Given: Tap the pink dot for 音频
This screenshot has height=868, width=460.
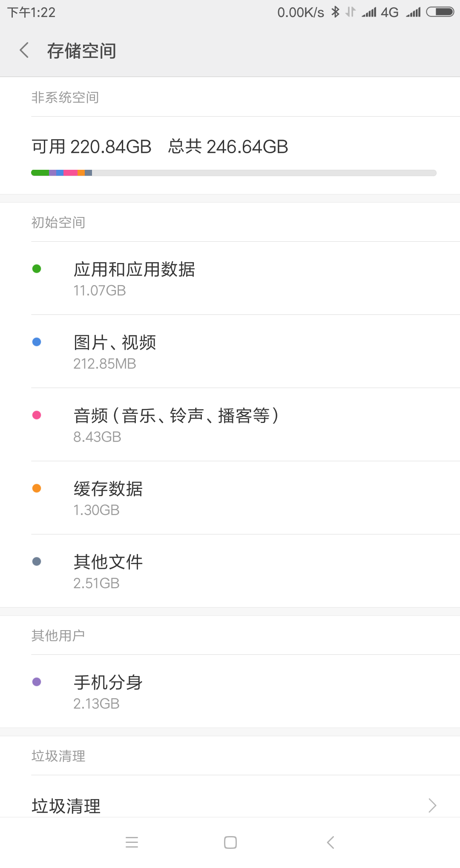Looking at the screenshot, I should pyautogui.click(x=37, y=415).
